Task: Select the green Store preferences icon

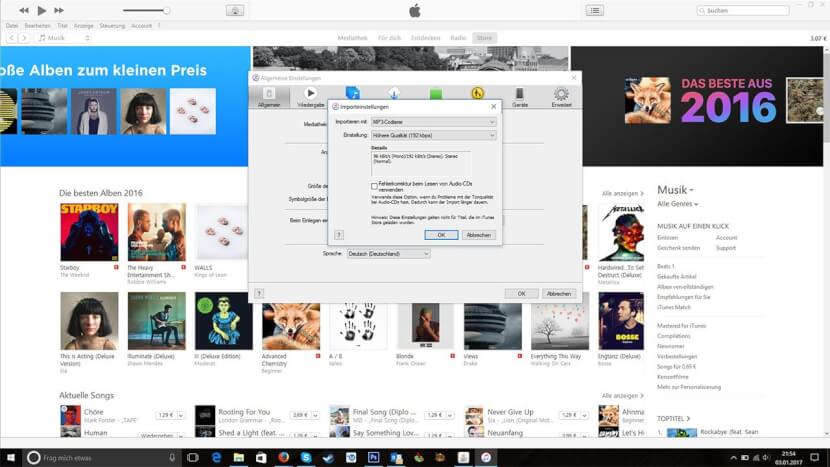Action: point(436,94)
